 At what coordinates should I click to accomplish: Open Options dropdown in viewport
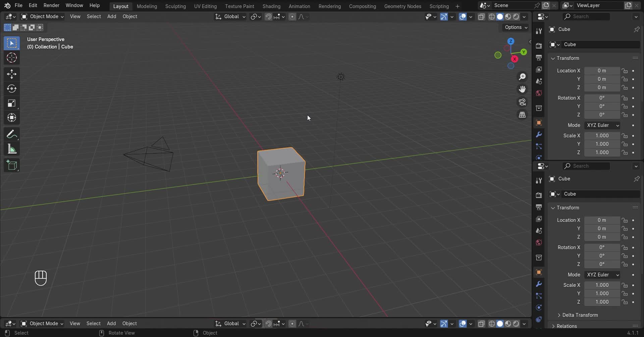click(516, 28)
